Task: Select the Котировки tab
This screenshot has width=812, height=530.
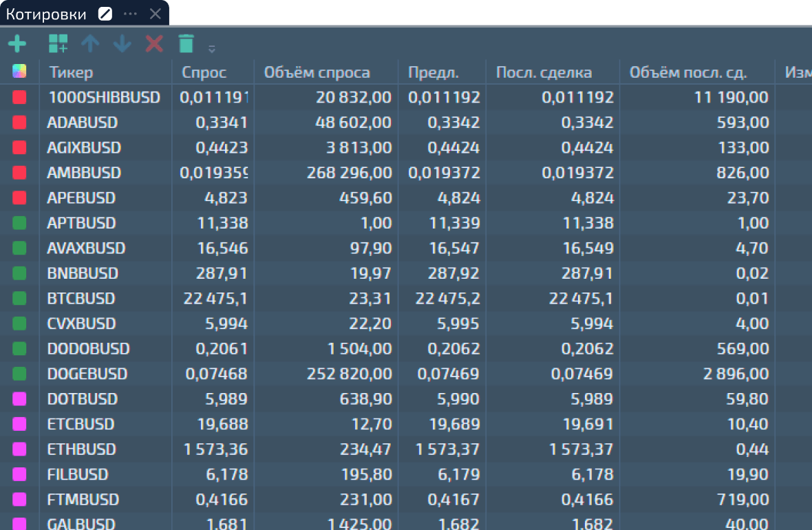Action: [x=47, y=14]
